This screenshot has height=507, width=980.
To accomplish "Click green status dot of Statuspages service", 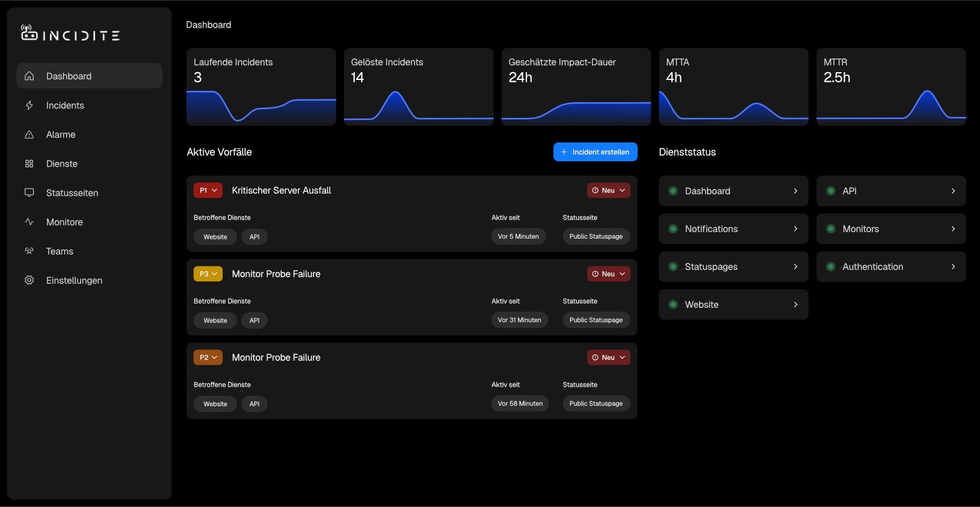I will tap(673, 266).
